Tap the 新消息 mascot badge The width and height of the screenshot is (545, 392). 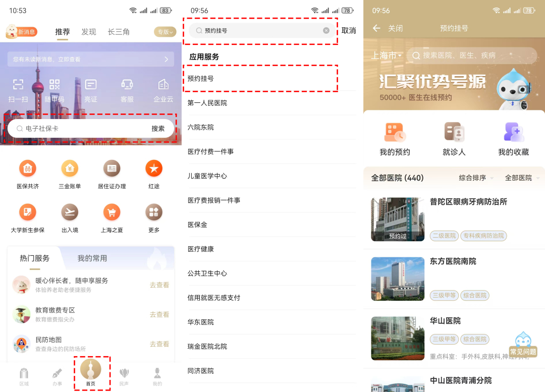pyautogui.click(x=22, y=32)
